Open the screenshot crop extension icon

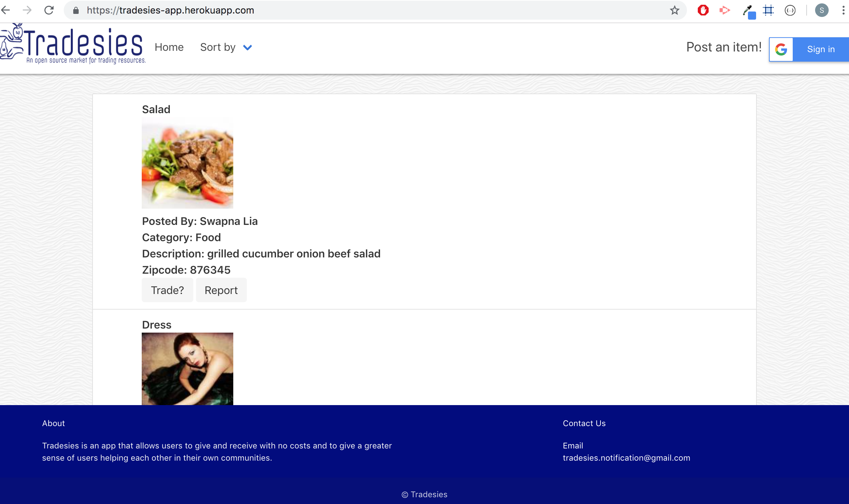point(768,10)
